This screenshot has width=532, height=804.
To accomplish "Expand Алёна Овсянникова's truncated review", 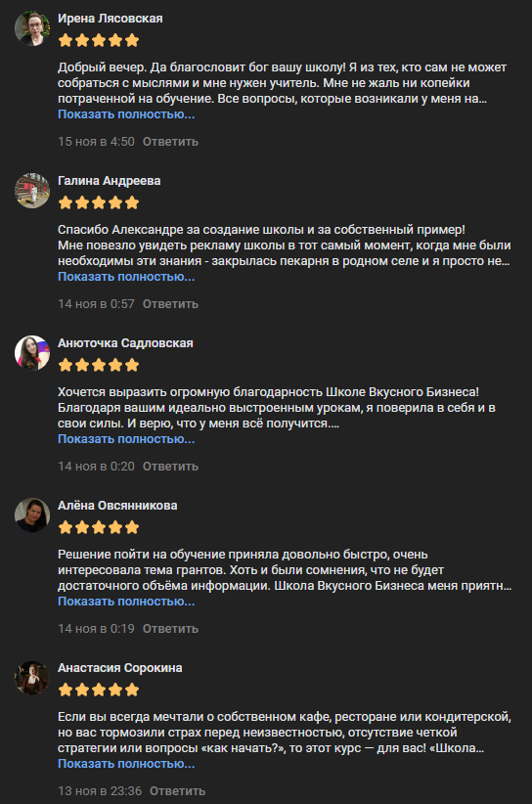I will pos(126,602).
